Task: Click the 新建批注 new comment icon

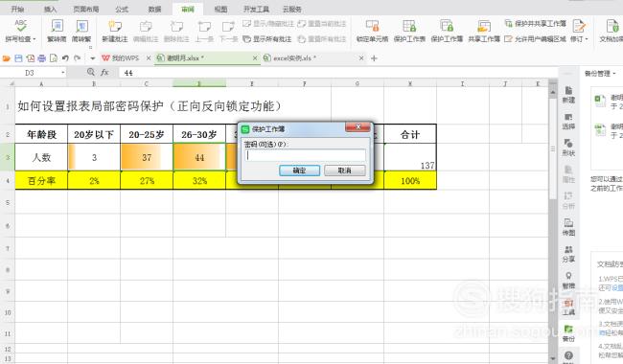Action: (x=115, y=27)
